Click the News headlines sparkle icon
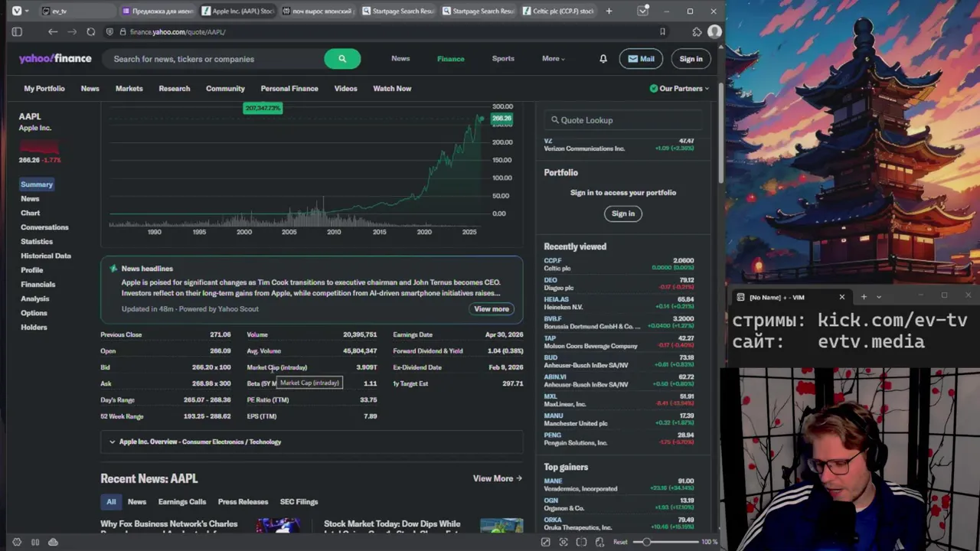This screenshot has width=980, height=551. coord(113,269)
